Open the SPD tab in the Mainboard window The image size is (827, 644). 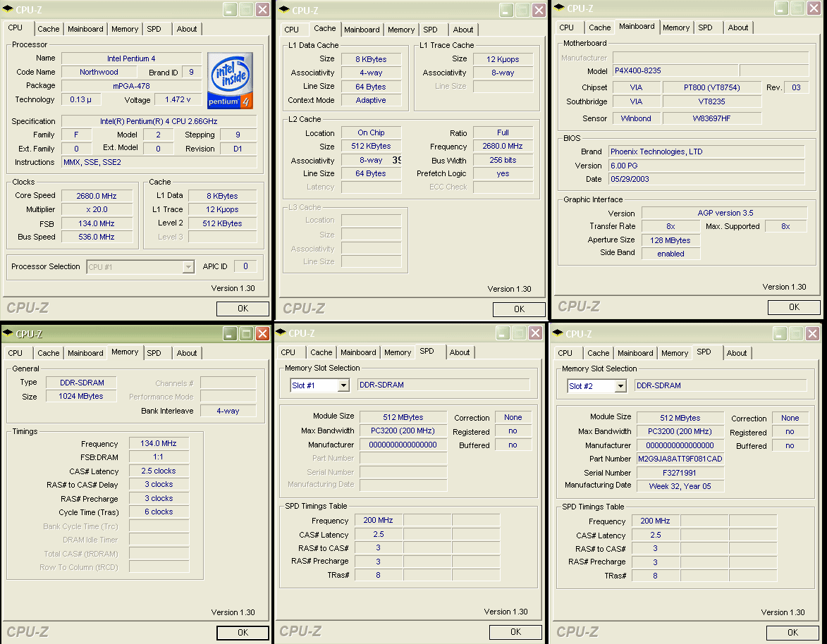705,27
